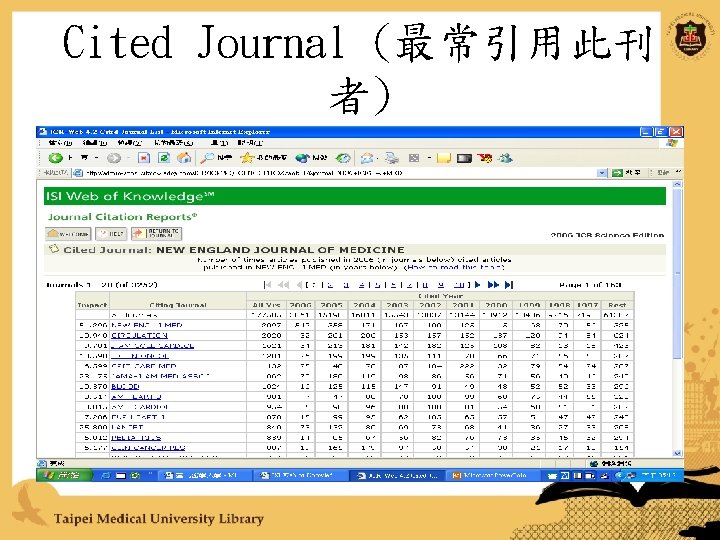This screenshot has height=540, width=720.
Task: Click the Welcome button with the house icon
Action: (x=68, y=234)
